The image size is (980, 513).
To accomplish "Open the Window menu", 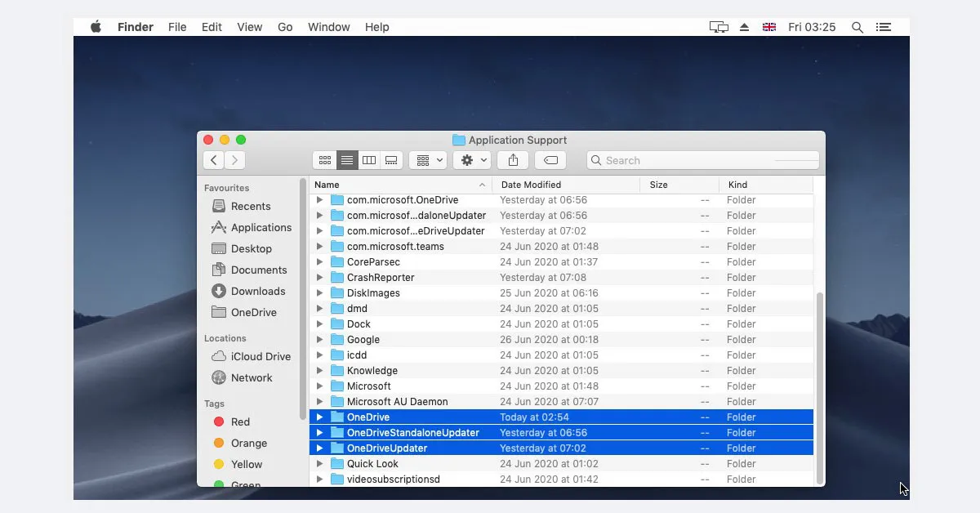I will (x=329, y=27).
